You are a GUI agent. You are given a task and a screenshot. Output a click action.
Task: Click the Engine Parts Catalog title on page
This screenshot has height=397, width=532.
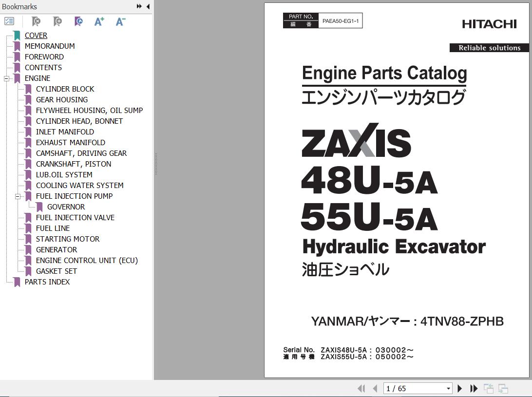coord(384,73)
